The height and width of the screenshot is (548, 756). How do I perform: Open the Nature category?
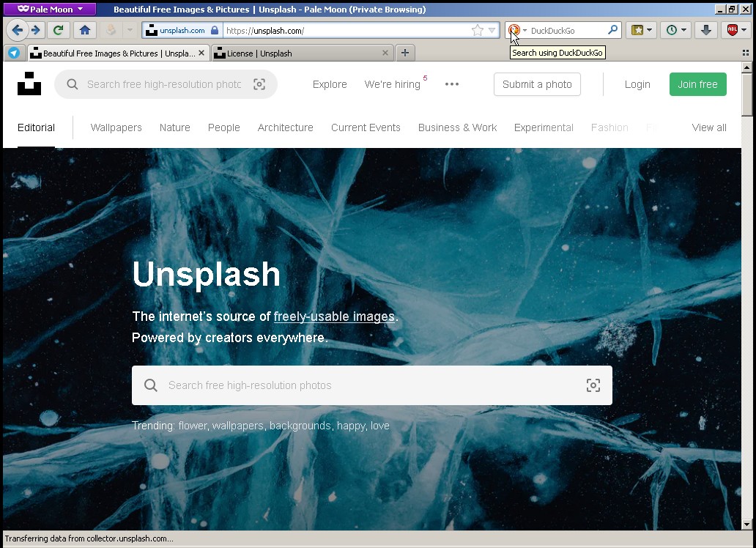coord(175,127)
